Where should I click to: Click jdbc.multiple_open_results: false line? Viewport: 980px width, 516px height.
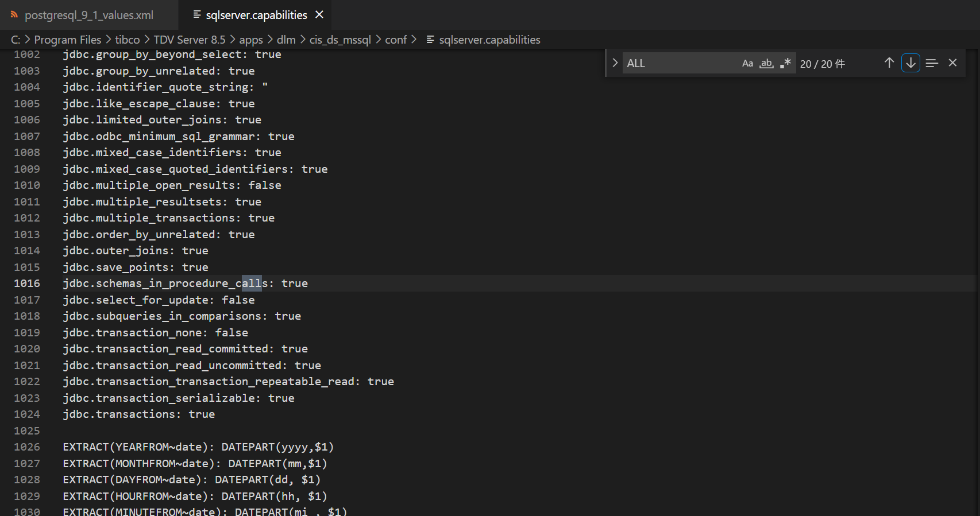coord(172,185)
